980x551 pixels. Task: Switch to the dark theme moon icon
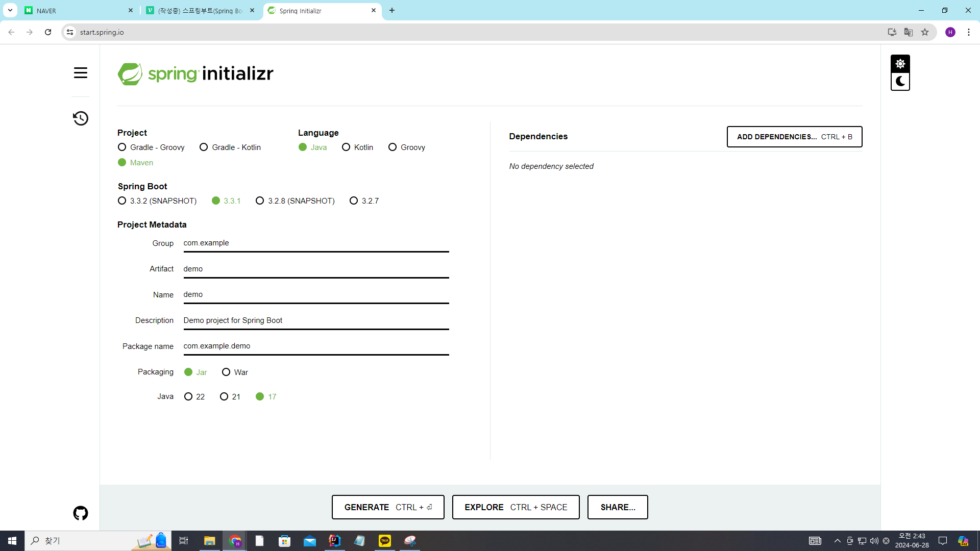[x=900, y=81]
